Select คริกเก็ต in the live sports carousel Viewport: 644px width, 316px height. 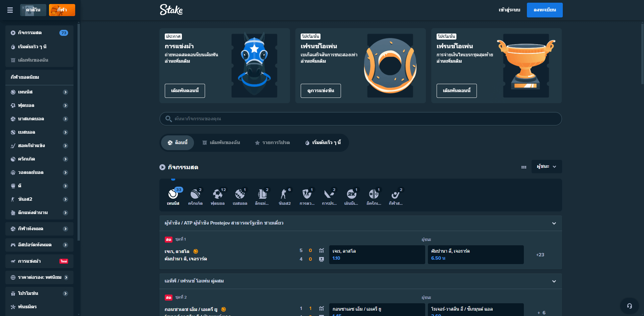[x=195, y=197]
